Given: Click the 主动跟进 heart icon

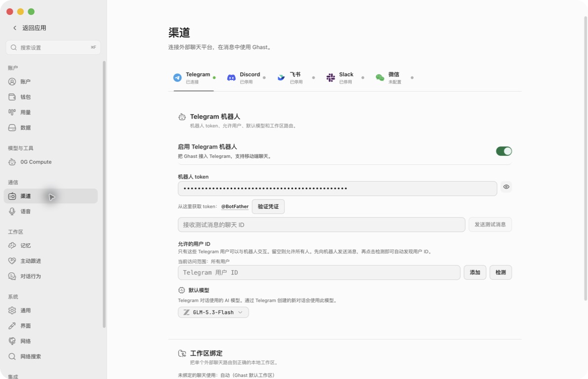Looking at the screenshot, I should coord(12,261).
